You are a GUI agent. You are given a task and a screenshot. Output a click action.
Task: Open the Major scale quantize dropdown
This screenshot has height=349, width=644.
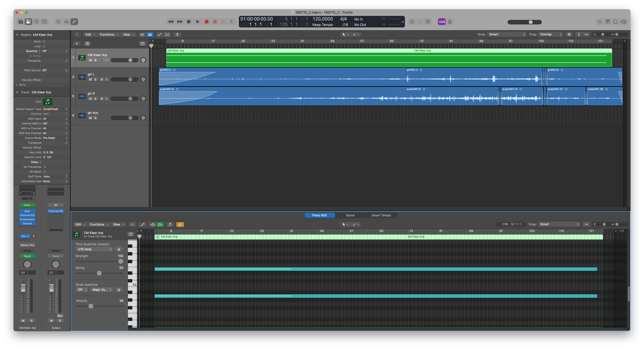101,290
